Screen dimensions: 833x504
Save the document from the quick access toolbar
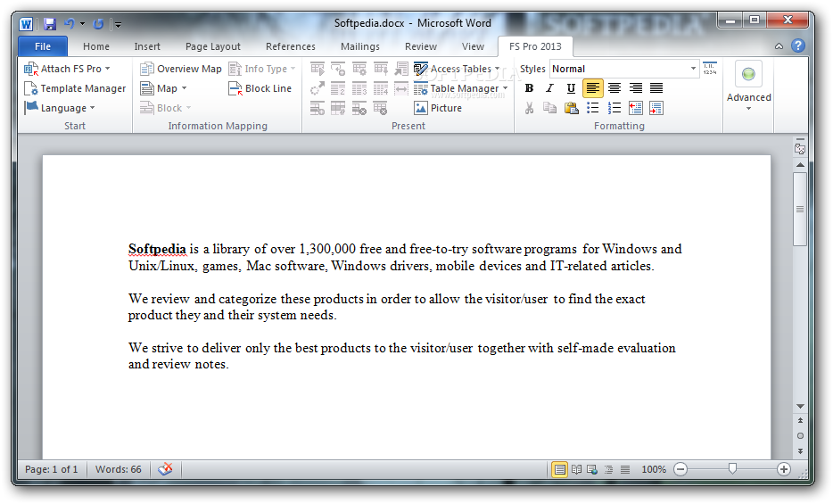pos(50,24)
